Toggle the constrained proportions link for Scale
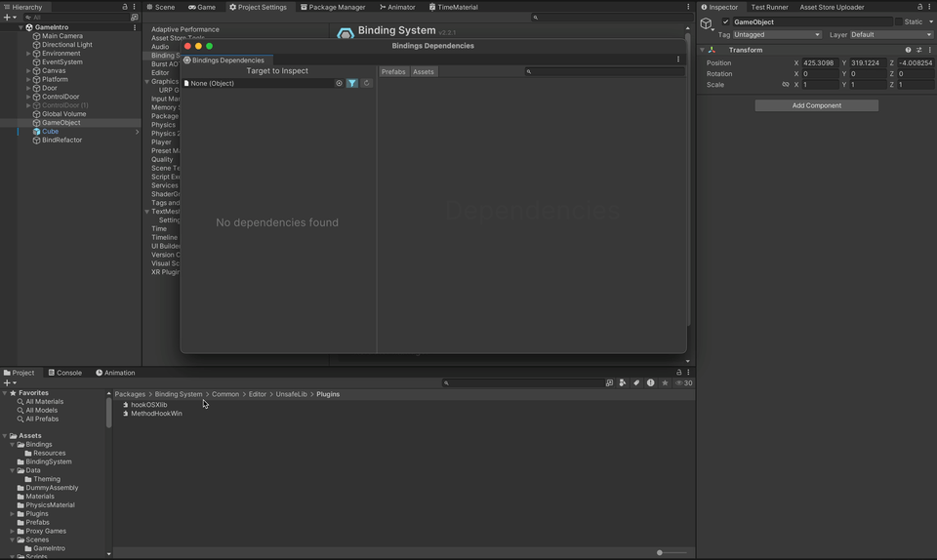The width and height of the screenshot is (937, 560). 785,85
